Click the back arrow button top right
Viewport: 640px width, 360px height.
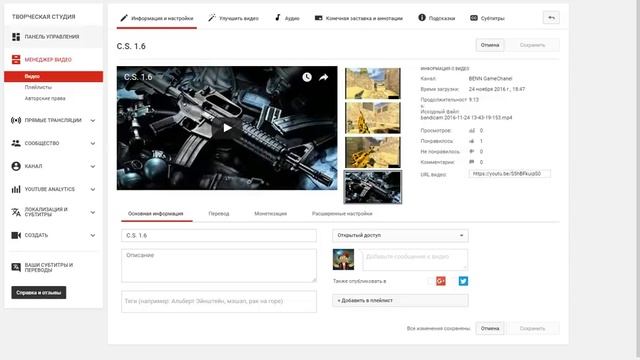click(x=551, y=18)
